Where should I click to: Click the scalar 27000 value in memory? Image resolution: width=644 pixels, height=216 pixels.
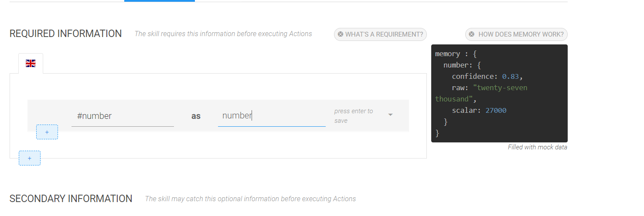pos(496,111)
